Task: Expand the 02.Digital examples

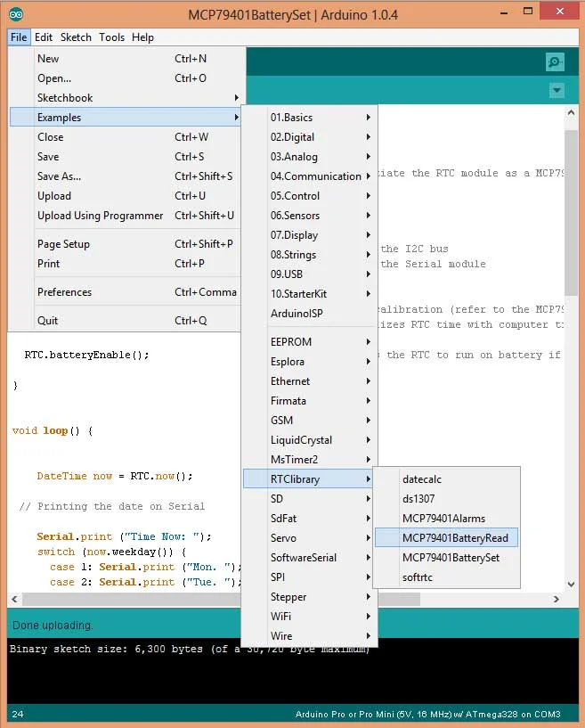Action: (310, 137)
